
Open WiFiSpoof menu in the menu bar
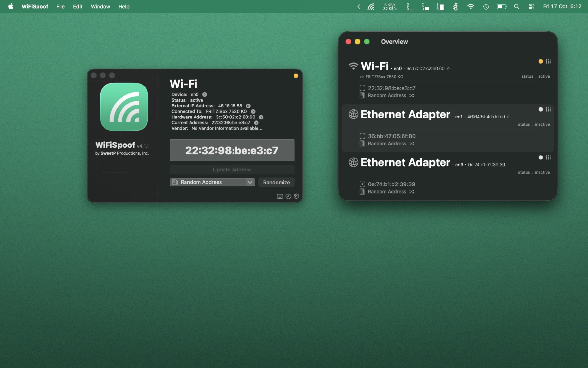tap(35, 7)
